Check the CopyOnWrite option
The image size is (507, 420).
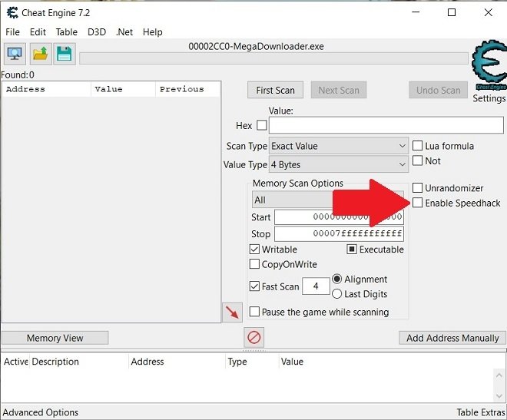coord(254,264)
